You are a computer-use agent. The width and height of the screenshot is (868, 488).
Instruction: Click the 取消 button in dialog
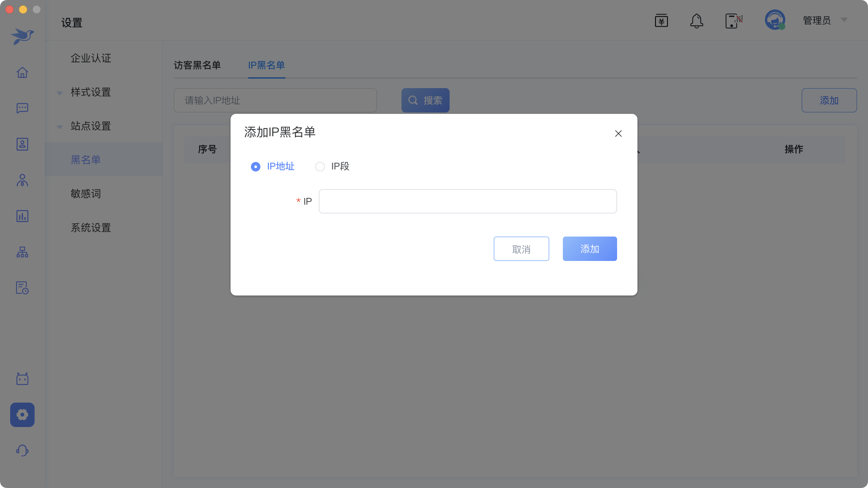click(x=521, y=249)
